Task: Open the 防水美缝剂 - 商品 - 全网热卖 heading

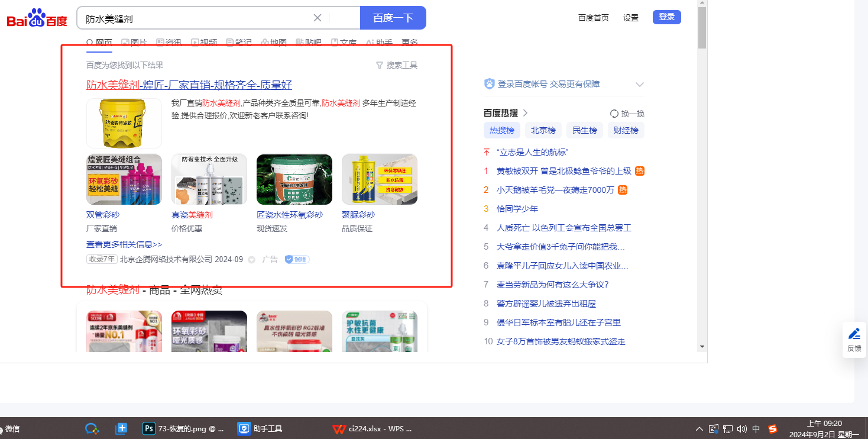Action: click(x=154, y=290)
